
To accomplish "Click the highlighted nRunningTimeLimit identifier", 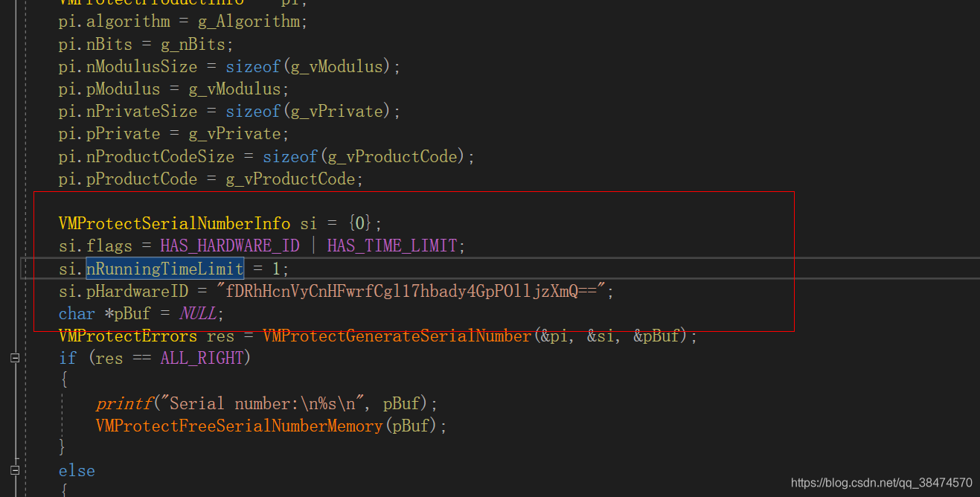I will tap(164, 269).
